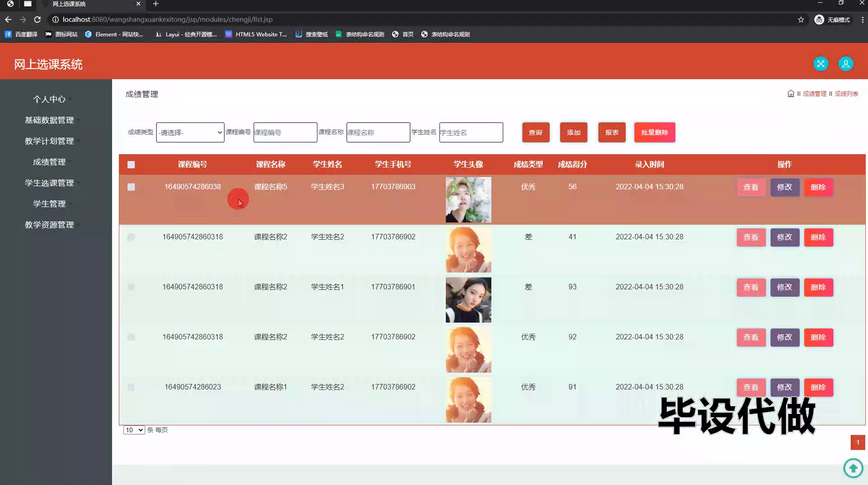This screenshot has width=868, height=485.
Task: Bookmark page with star icon
Action: [801, 19]
